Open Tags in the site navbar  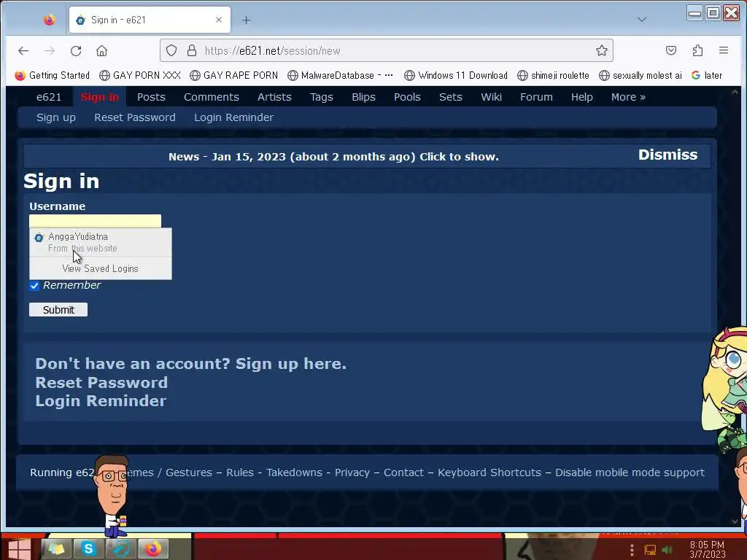(x=321, y=97)
